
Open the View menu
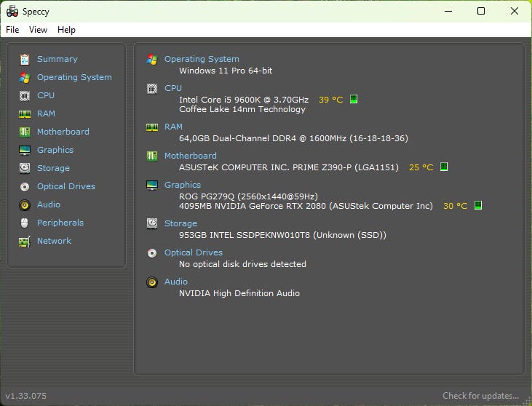[x=38, y=30]
